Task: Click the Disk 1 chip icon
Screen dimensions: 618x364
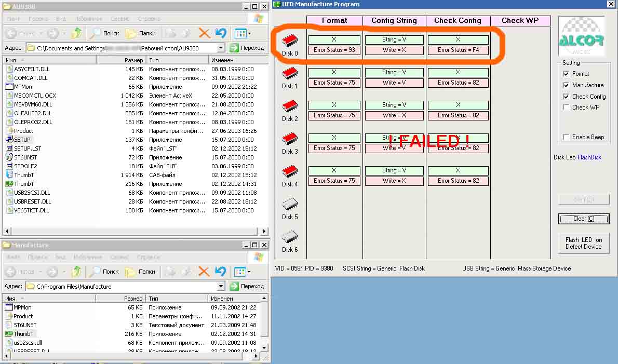Action: click(x=290, y=74)
